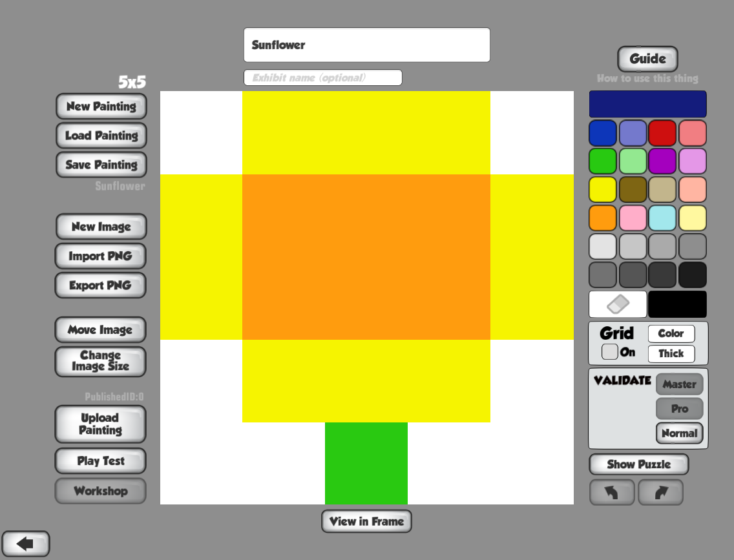The width and height of the screenshot is (734, 560).
Task: Click the Exhibit name input field
Action: [322, 78]
